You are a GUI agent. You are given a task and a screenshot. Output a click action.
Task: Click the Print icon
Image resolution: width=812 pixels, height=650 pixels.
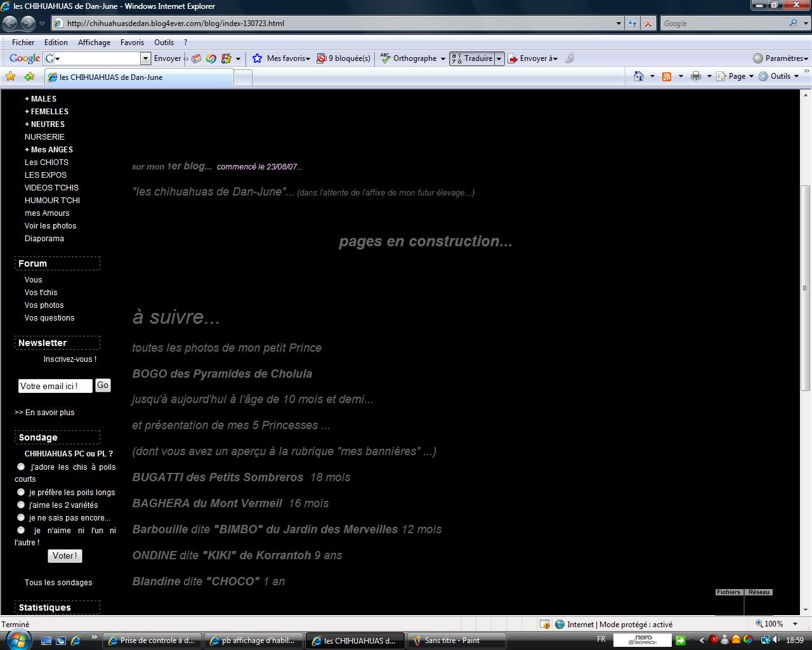[x=696, y=76]
